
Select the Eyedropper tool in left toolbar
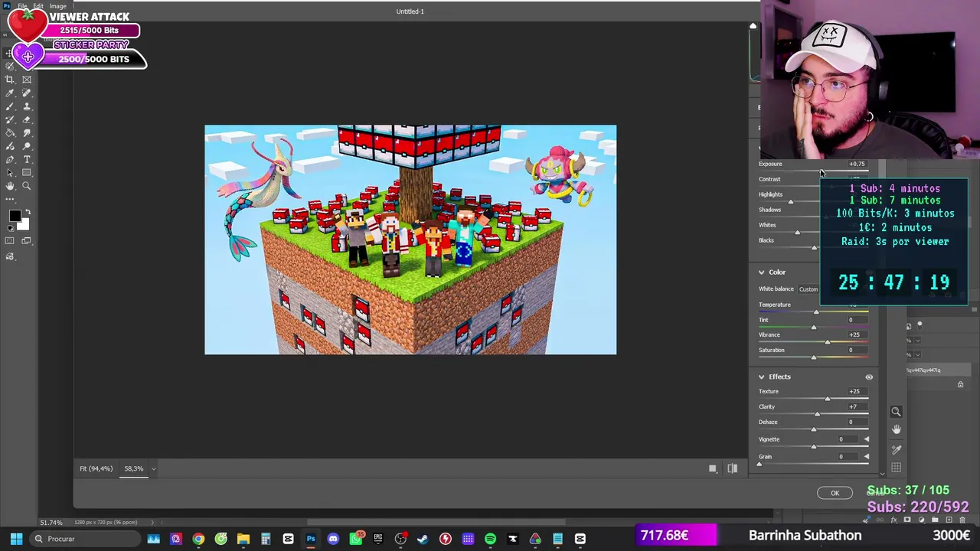(10, 93)
